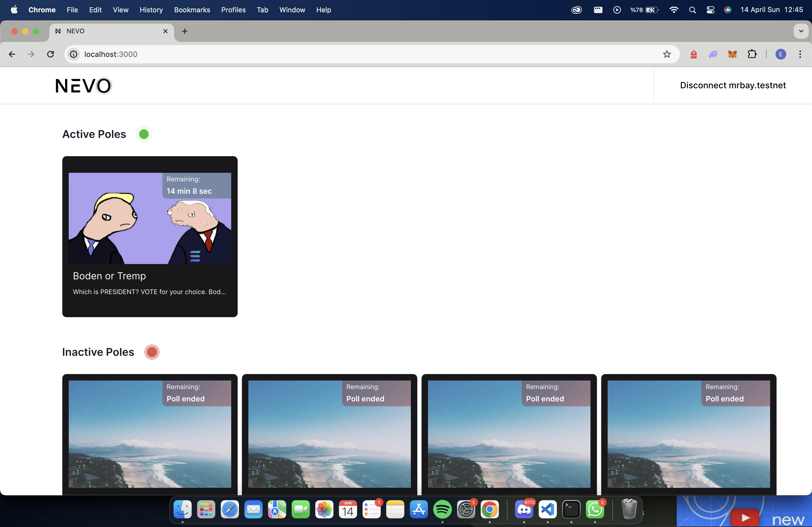Image resolution: width=812 pixels, height=527 pixels.
Task: Open the File menu
Action: click(72, 10)
